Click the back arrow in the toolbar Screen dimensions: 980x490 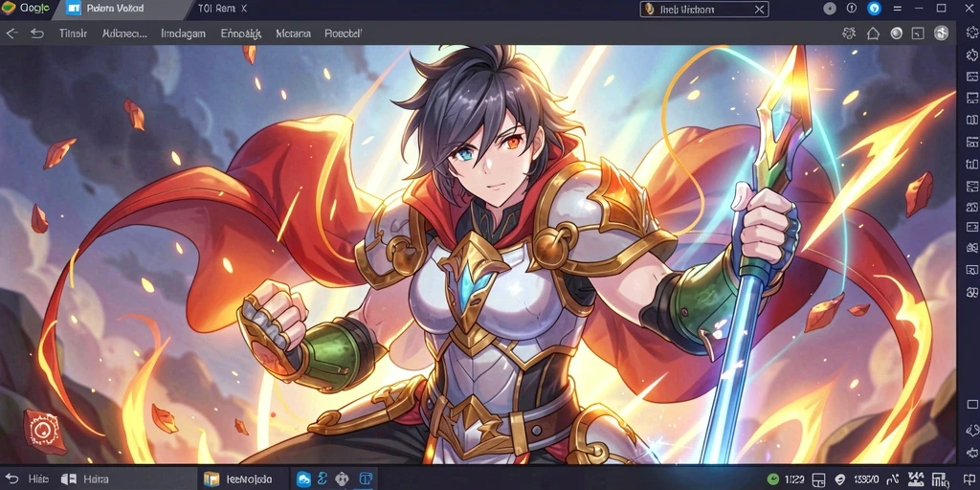click(11, 33)
